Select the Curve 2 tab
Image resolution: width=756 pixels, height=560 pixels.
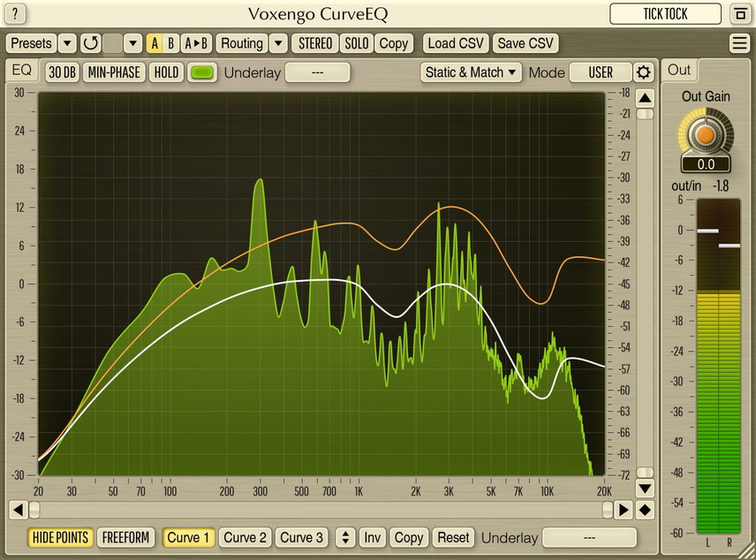[245, 537]
